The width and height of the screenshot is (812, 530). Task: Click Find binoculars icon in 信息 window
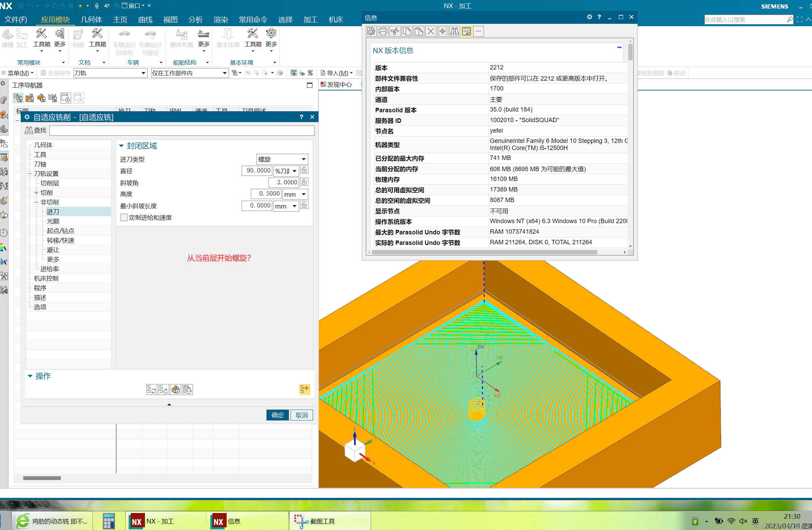(455, 31)
